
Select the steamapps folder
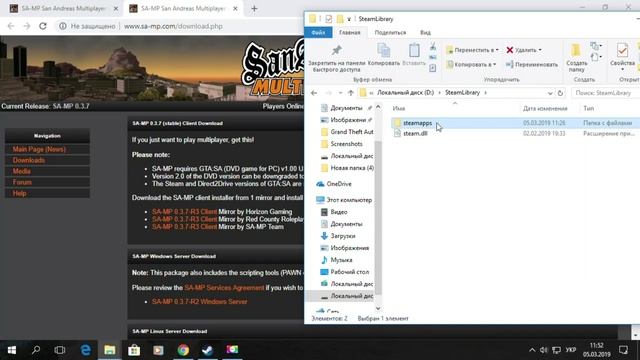click(417, 123)
